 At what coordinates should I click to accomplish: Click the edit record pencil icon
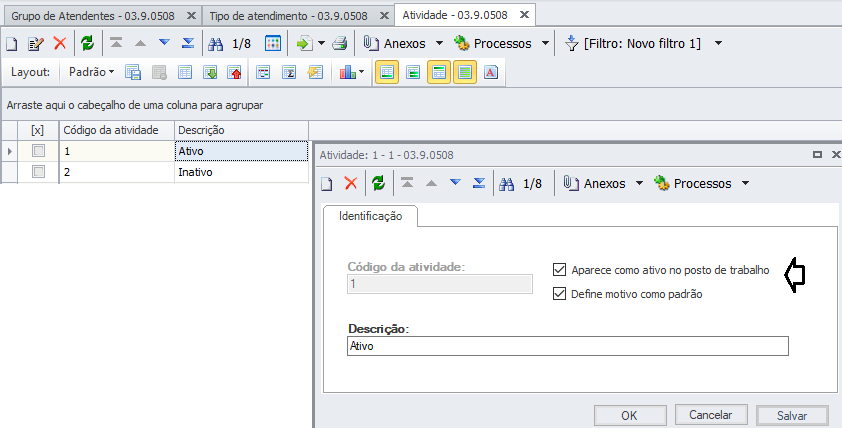[35, 43]
